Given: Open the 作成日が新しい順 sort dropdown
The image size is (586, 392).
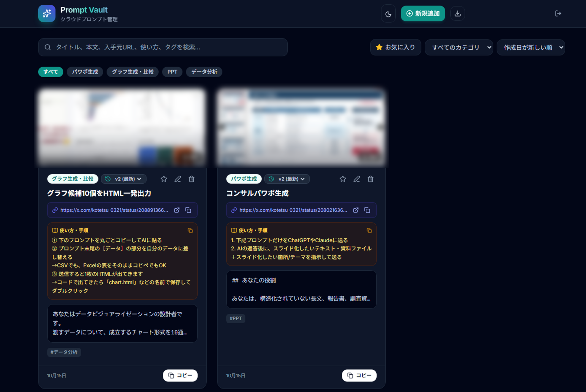Looking at the screenshot, I should [x=531, y=47].
